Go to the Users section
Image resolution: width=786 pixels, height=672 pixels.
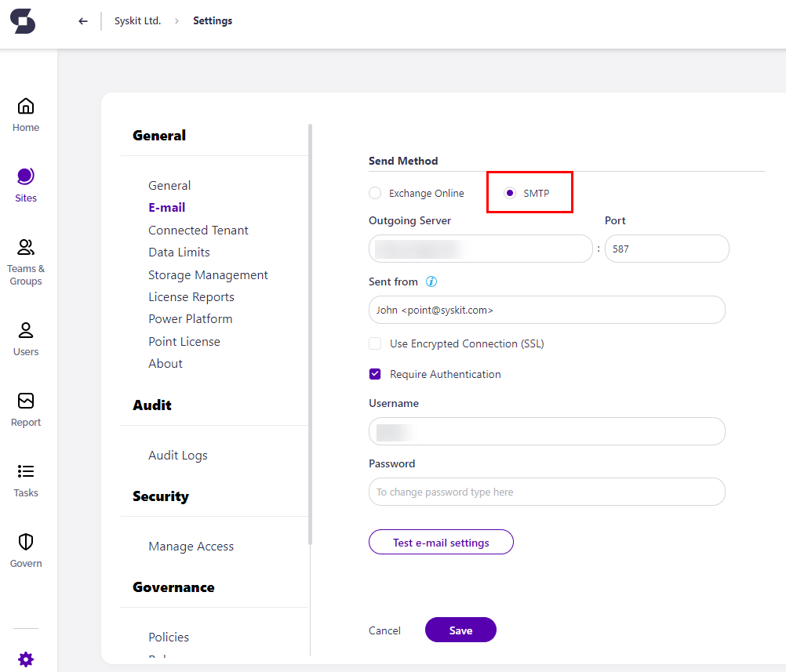pyautogui.click(x=26, y=337)
